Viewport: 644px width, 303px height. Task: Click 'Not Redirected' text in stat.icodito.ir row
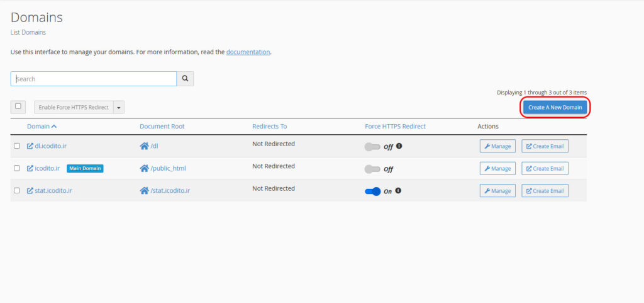[x=274, y=188]
